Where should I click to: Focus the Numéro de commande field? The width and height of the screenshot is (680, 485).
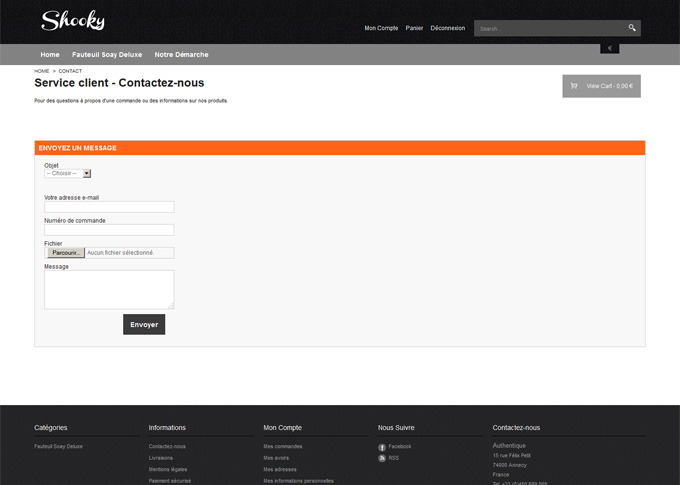109,230
